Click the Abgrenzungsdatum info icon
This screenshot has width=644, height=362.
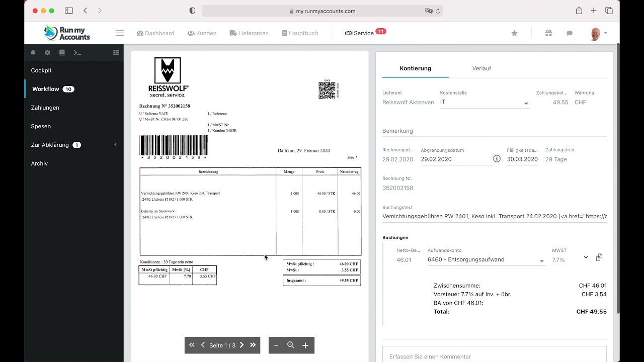[497, 159]
